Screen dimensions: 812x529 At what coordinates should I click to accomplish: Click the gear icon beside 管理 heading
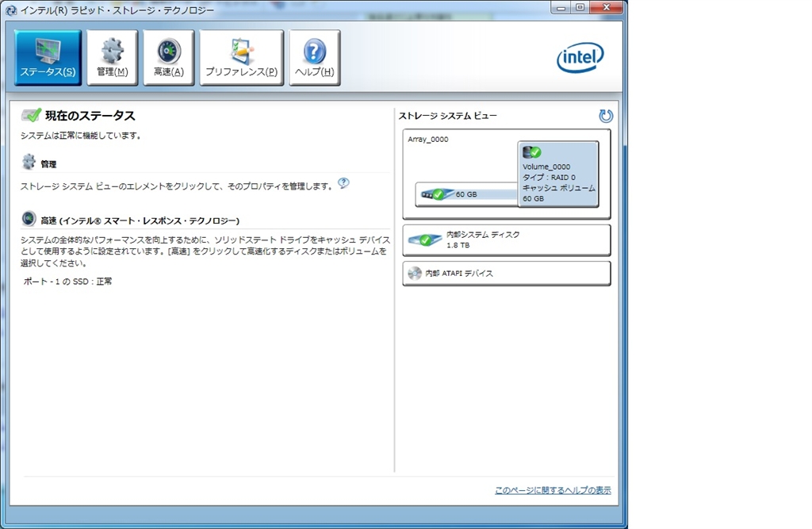29,162
